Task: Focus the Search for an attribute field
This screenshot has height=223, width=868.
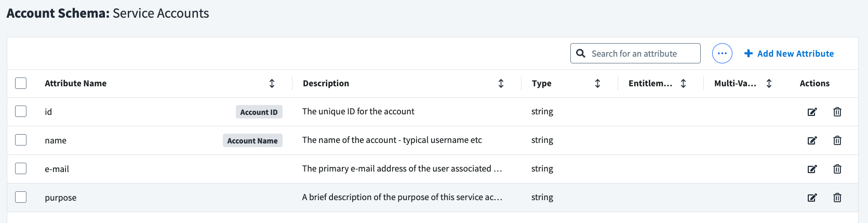Action: [x=635, y=53]
